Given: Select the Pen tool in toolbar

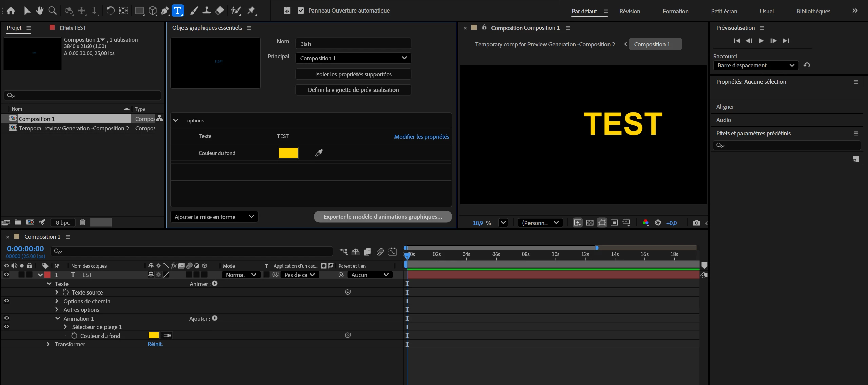Looking at the screenshot, I should [x=165, y=11].
